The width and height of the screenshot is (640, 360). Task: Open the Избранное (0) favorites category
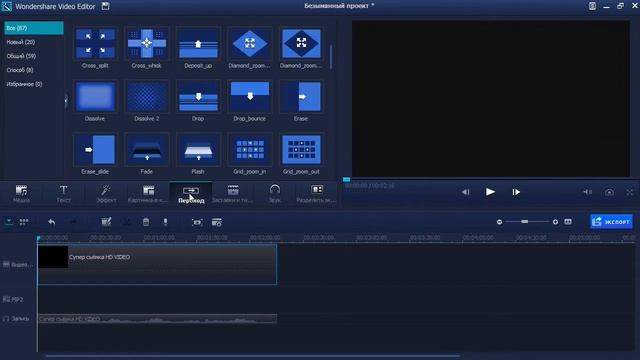tap(24, 84)
